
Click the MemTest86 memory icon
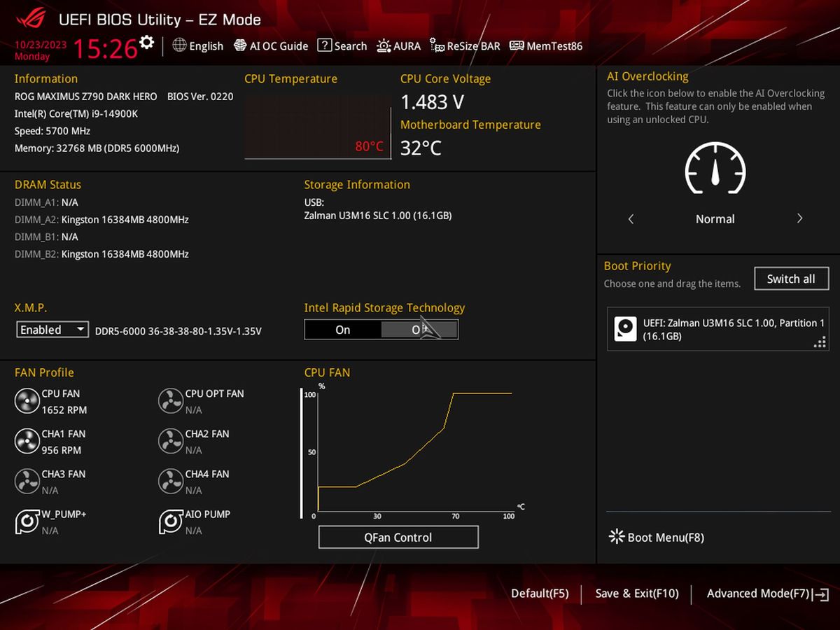point(517,45)
